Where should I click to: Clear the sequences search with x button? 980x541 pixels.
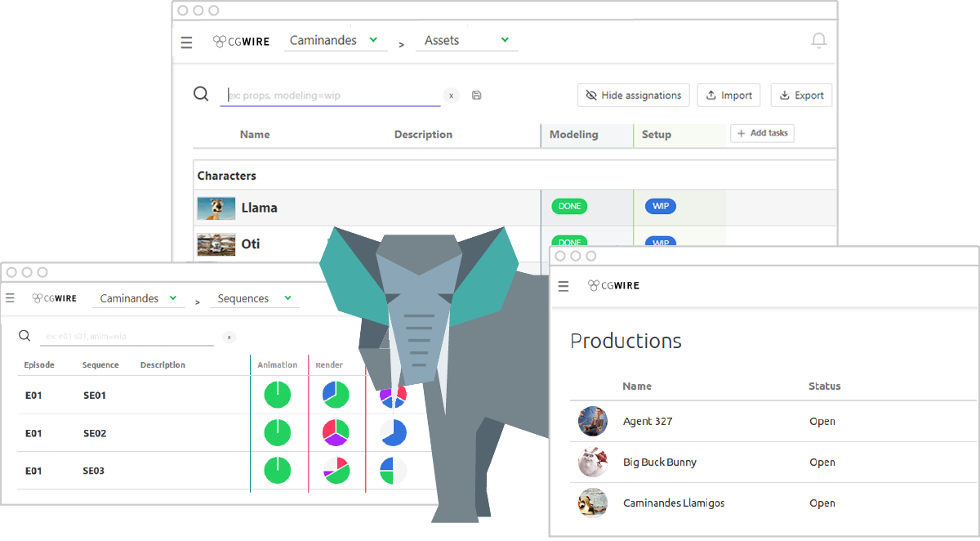point(229,337)
